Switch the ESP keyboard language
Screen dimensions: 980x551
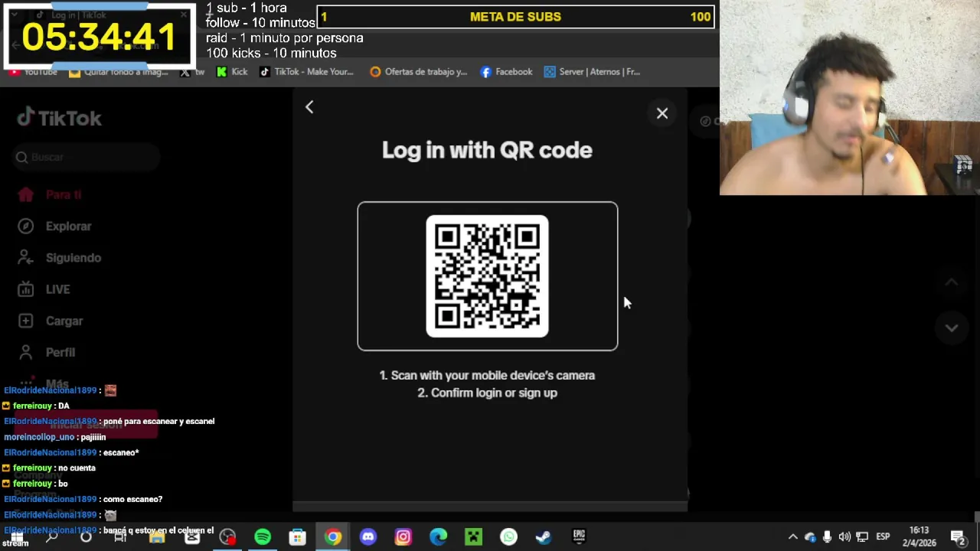pos(883,537)
